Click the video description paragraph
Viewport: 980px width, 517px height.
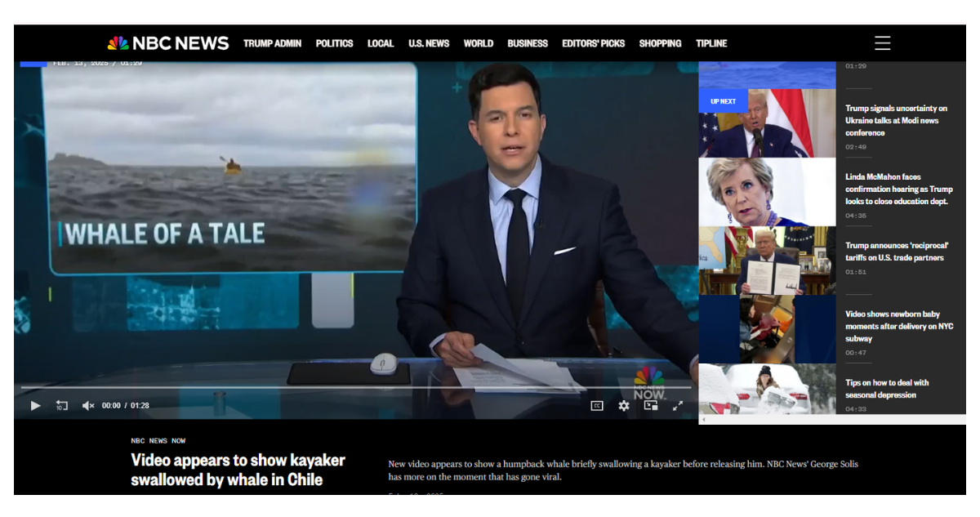click(623, 470)
